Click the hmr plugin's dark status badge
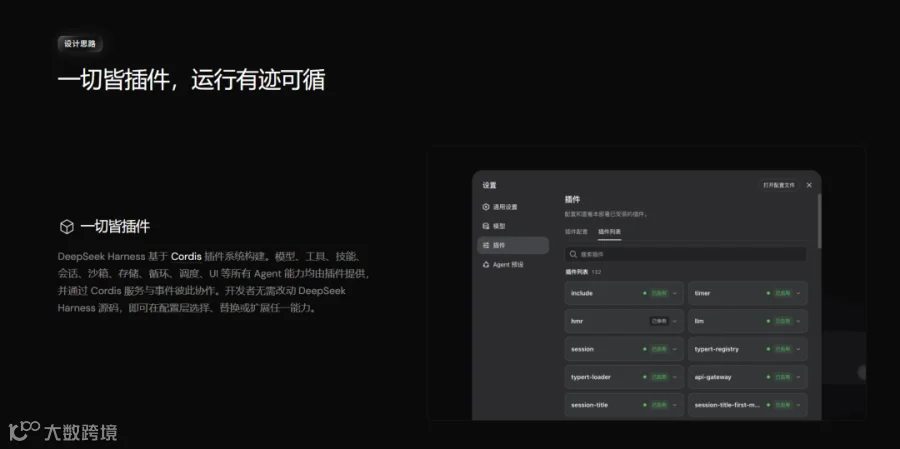 coord(659,321)
